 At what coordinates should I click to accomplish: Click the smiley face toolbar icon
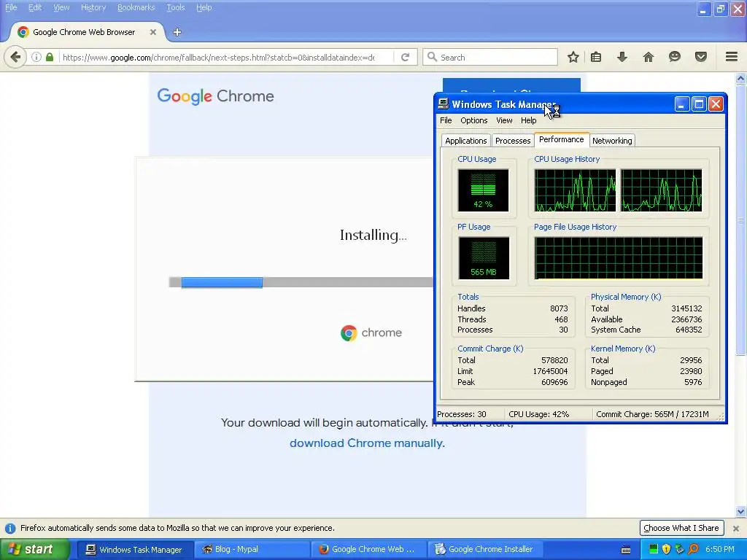pos(675,57)
